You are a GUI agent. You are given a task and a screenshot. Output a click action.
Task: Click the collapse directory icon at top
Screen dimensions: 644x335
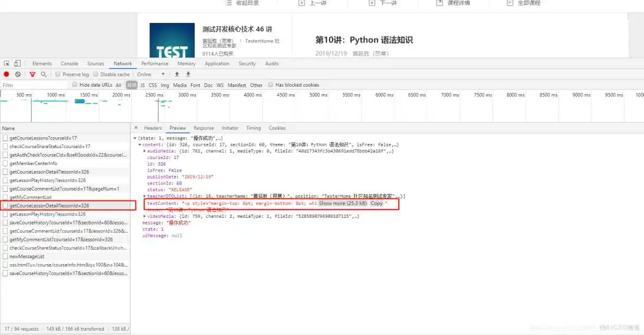point(229,3)
